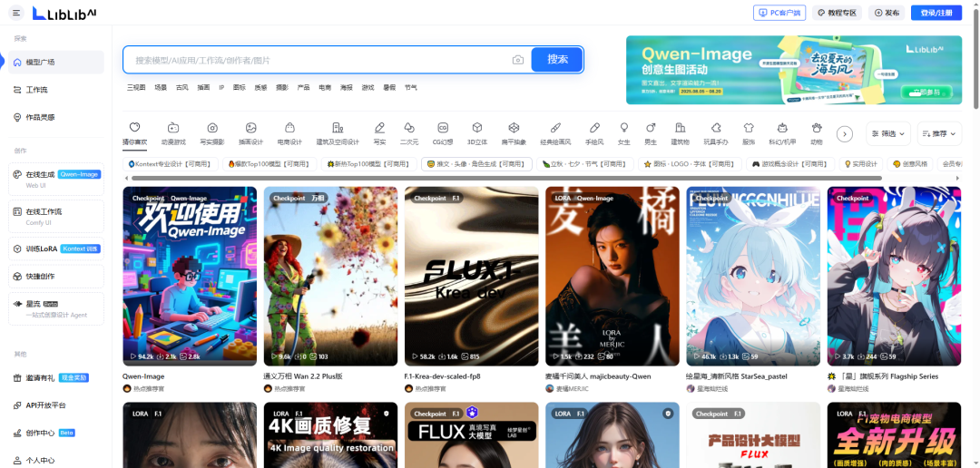Viewport: 980px width, 468px height.
Task: Expand the 筛选 filter dropdown
Action: pos(888,133)
